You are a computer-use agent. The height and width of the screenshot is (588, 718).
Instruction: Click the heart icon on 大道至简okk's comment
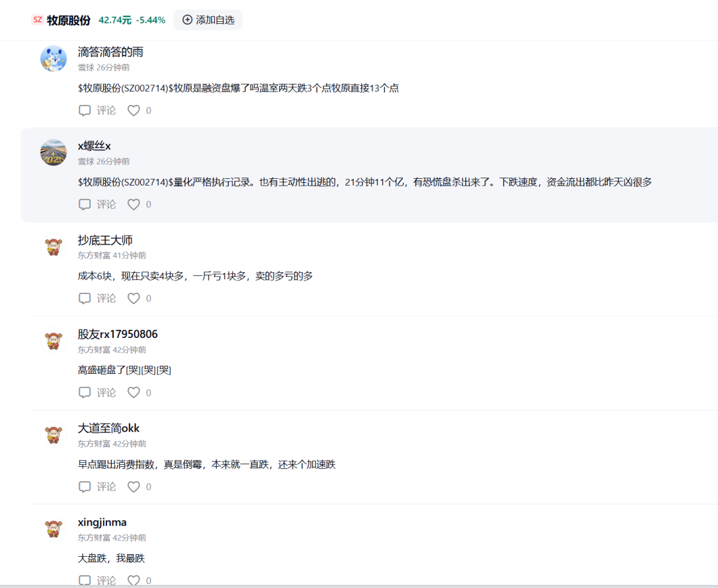(x=133, y=486)
